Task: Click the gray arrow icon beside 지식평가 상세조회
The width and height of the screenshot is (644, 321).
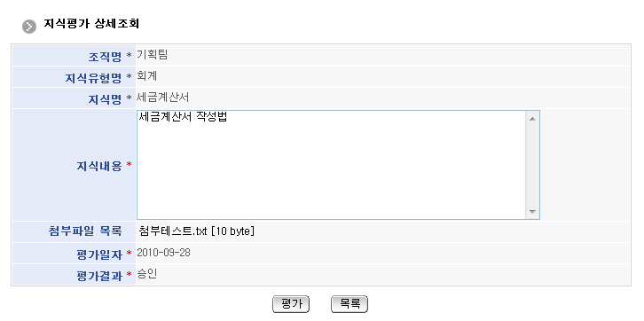Action: point(28,27)
